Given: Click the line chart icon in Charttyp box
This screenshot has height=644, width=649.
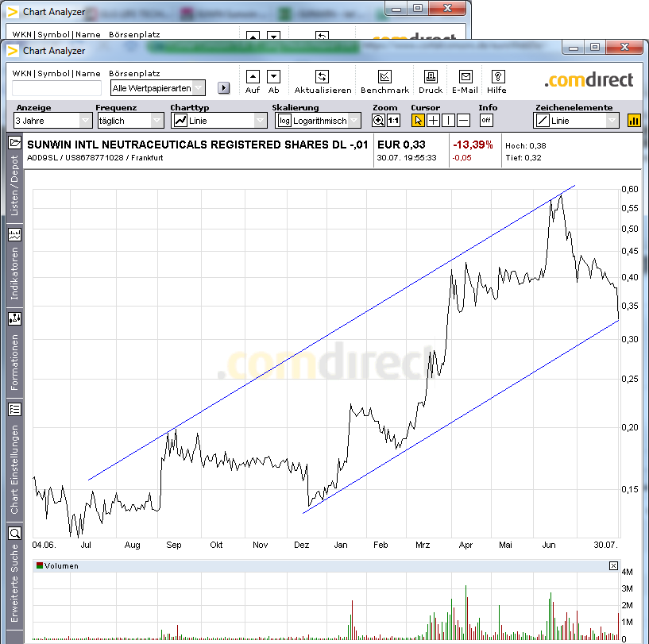Looking at the screenshot, I should [x=180, y=121].
